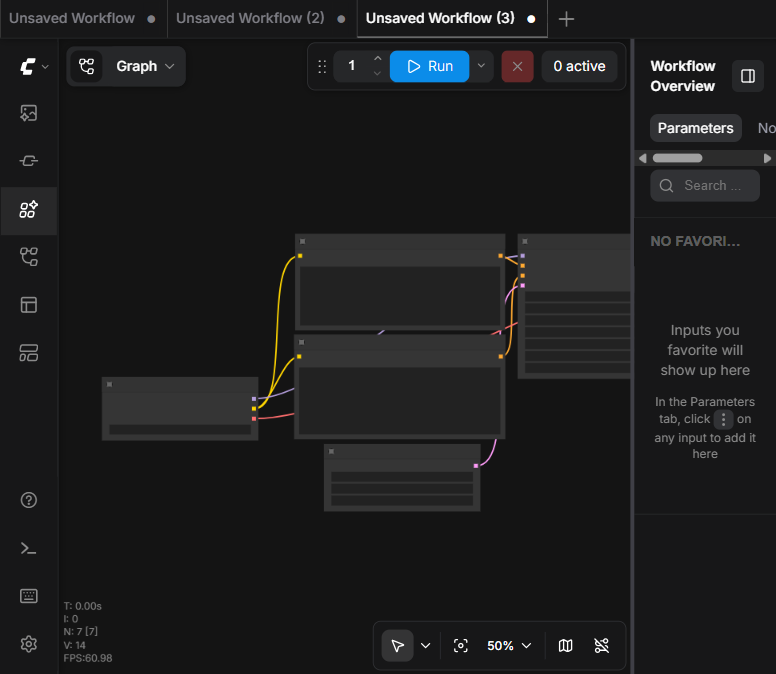Select the partially hidden tab next to Parameters
The height and width of the screenshot is (674, 776).
767,128
